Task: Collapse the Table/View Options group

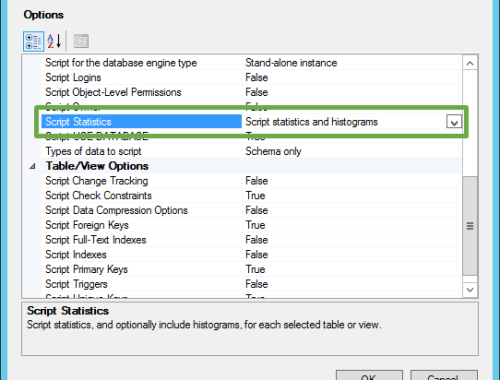Action: click(x=32, y=166)
